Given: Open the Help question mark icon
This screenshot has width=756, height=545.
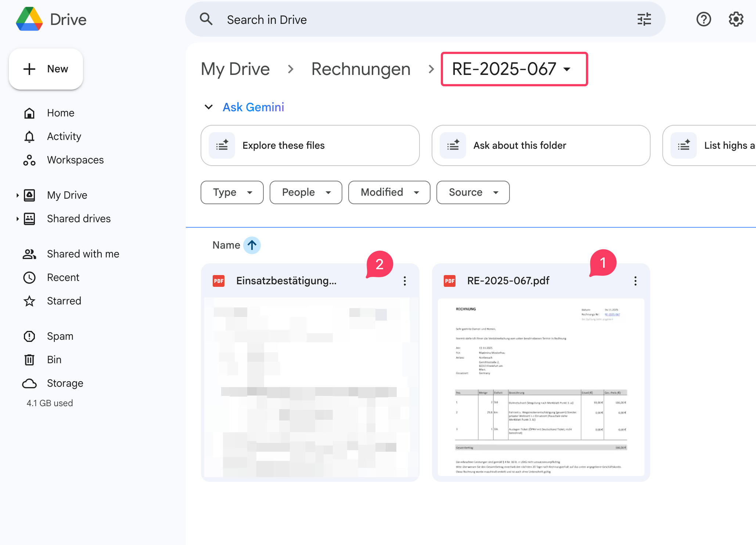Looking at the screenshot, I should pyautogui.click(x=703, y=19).
